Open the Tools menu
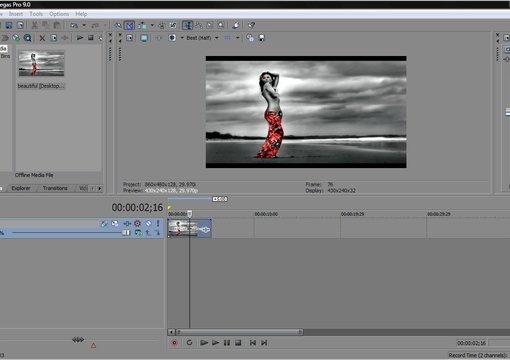 (36, 14)
